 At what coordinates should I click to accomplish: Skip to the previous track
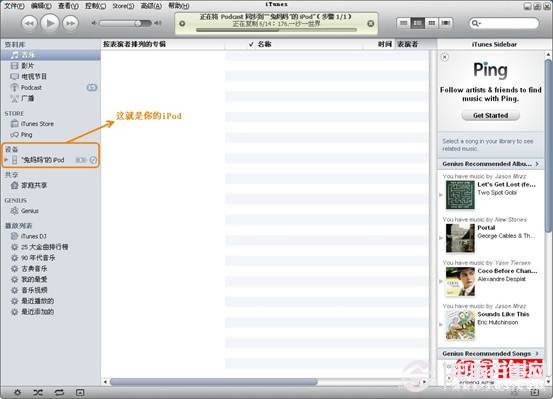30,23
